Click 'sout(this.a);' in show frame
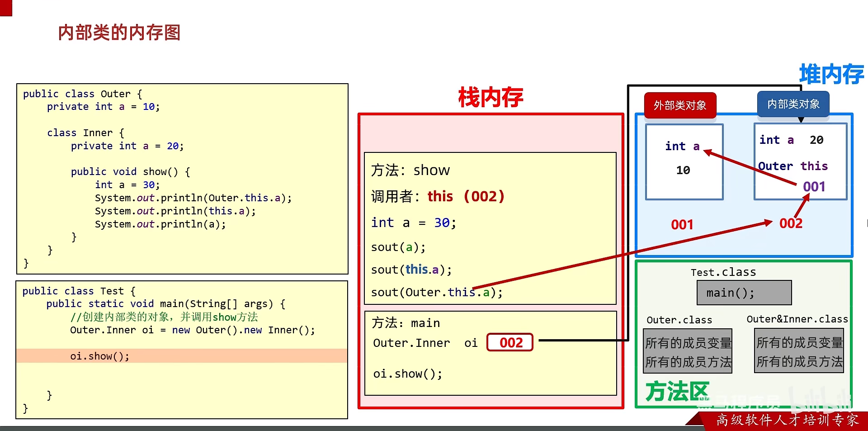Image resolution: width=868 pixels, height=431 pixels. click(x=411, y=270)
